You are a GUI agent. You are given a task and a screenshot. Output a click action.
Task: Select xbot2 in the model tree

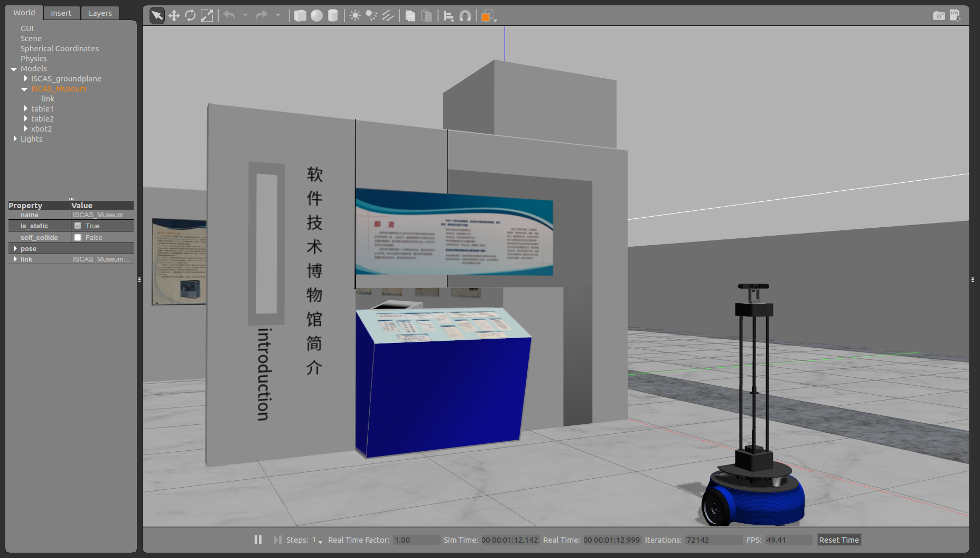[41, 129]
